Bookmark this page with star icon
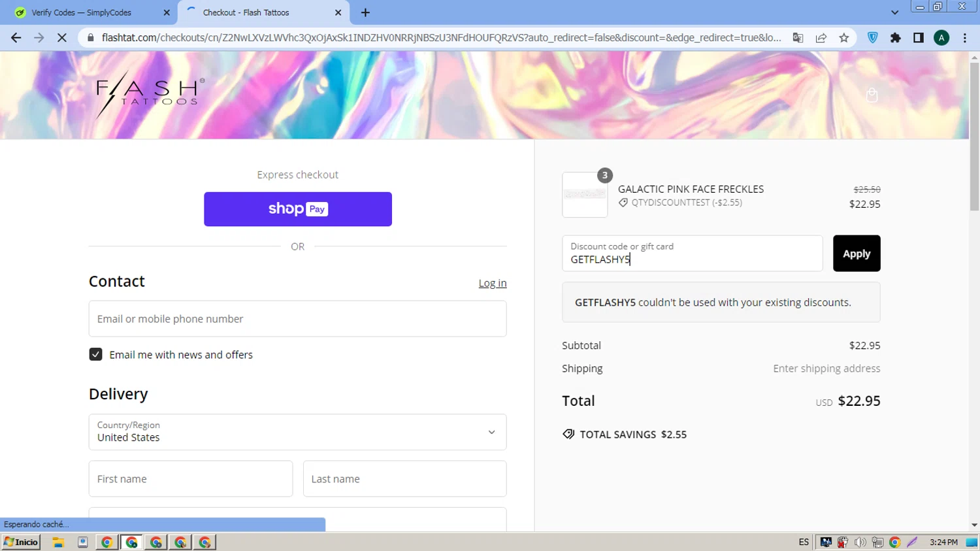This screenshot has height=551, width=980. (844, 38)
